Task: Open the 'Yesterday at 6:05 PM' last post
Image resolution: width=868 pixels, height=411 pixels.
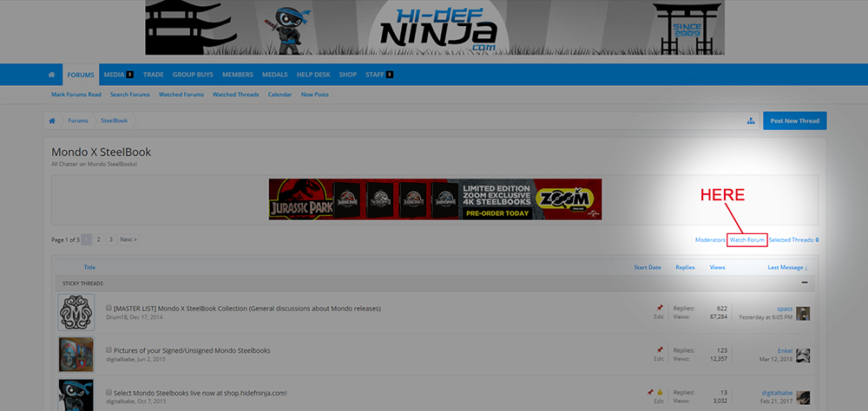Action: point(766,317)
